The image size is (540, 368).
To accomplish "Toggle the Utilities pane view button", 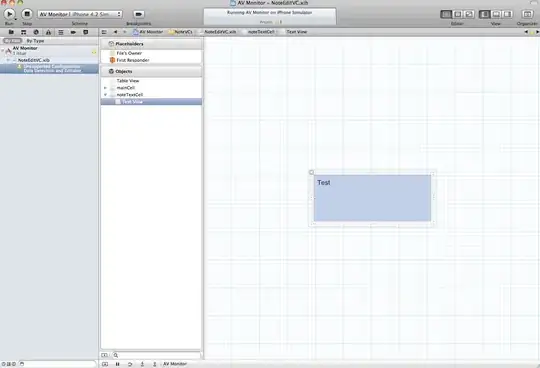I will coord(507,14).
